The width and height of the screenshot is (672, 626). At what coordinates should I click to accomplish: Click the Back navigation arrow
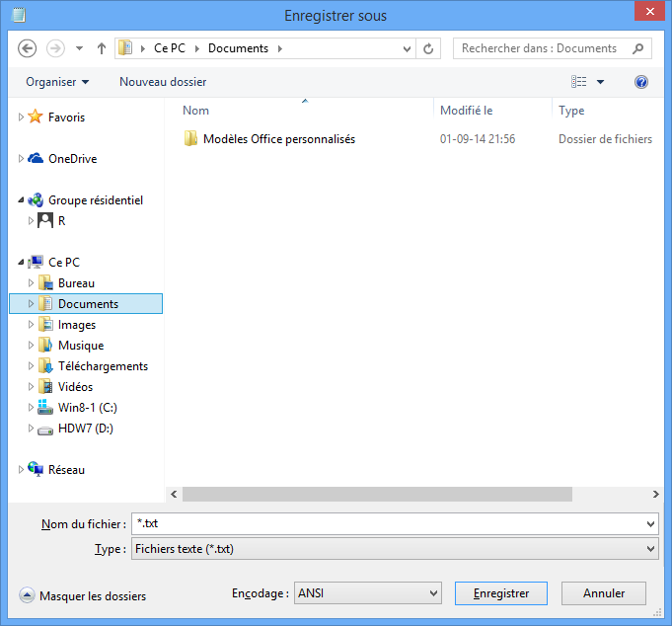(28, 48)
